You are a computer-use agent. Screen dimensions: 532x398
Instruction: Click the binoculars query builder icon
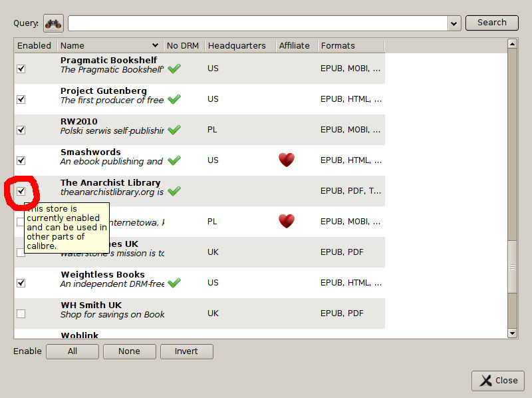coord(53,23)
